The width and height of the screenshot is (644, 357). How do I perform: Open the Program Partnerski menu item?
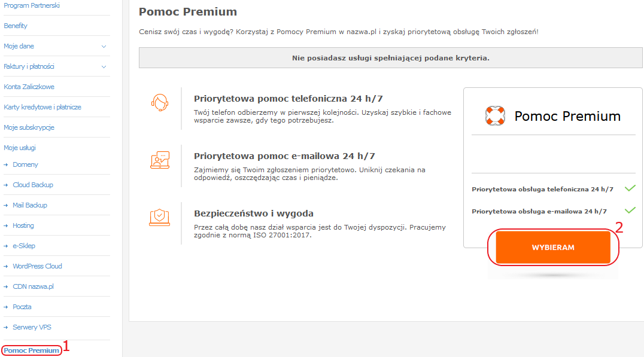tap(32, 5)
